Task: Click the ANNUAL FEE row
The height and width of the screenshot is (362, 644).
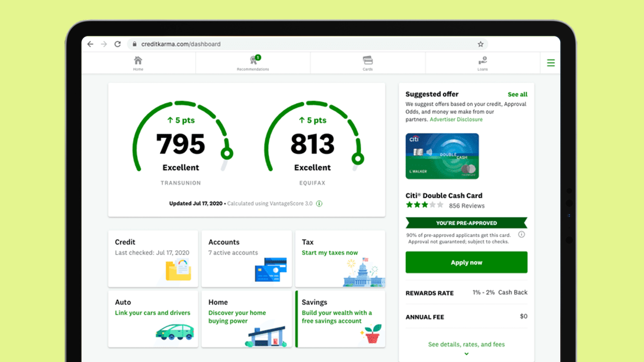Action: [x=467, y=317]
